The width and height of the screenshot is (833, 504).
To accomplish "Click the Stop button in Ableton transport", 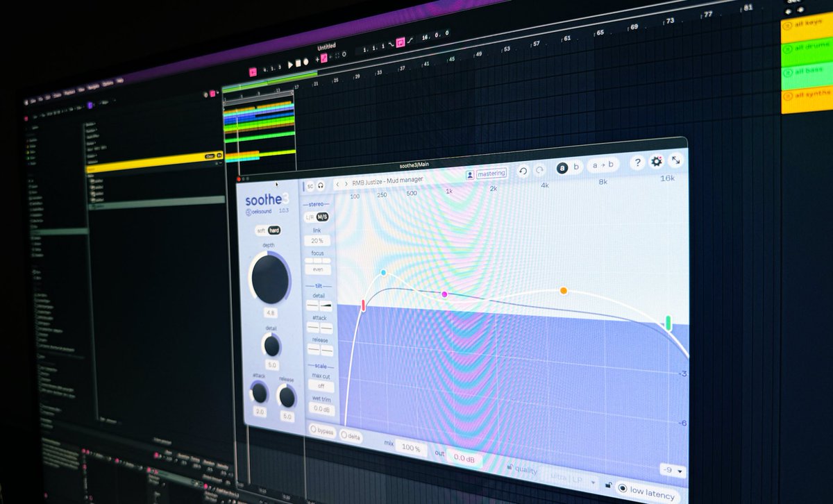I will coord(298,63).
